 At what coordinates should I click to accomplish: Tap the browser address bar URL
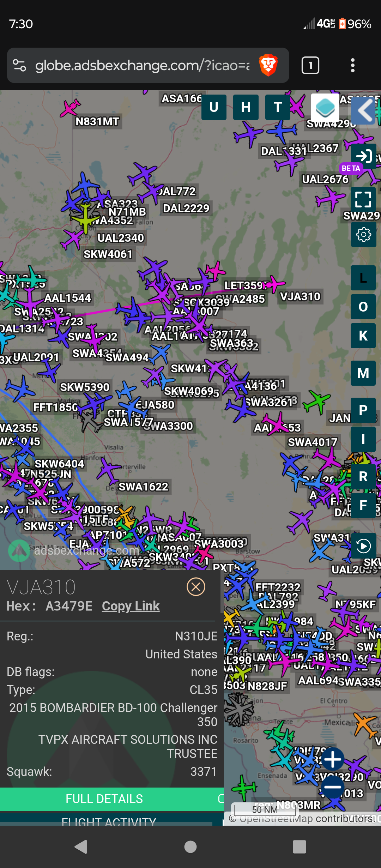(x=142, y=65)
